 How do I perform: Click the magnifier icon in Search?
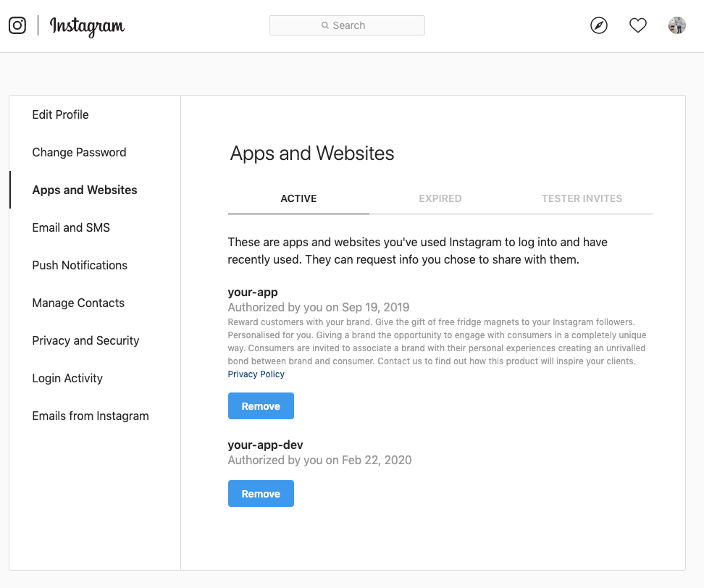tap(325, 25)
